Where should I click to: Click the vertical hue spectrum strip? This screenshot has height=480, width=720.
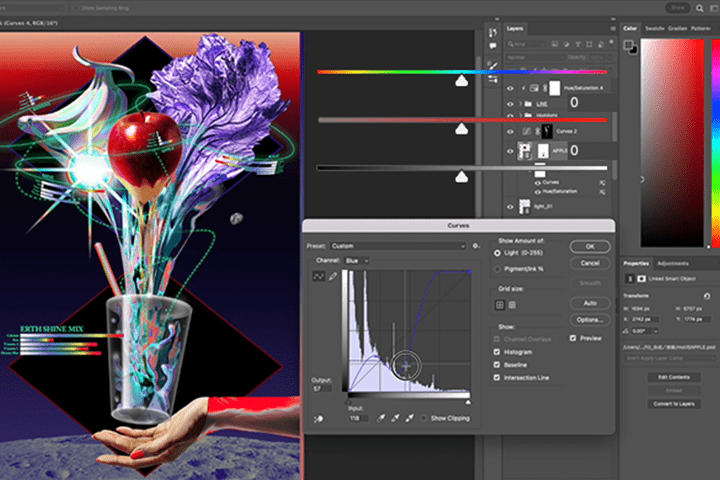[x=715, y=143]
